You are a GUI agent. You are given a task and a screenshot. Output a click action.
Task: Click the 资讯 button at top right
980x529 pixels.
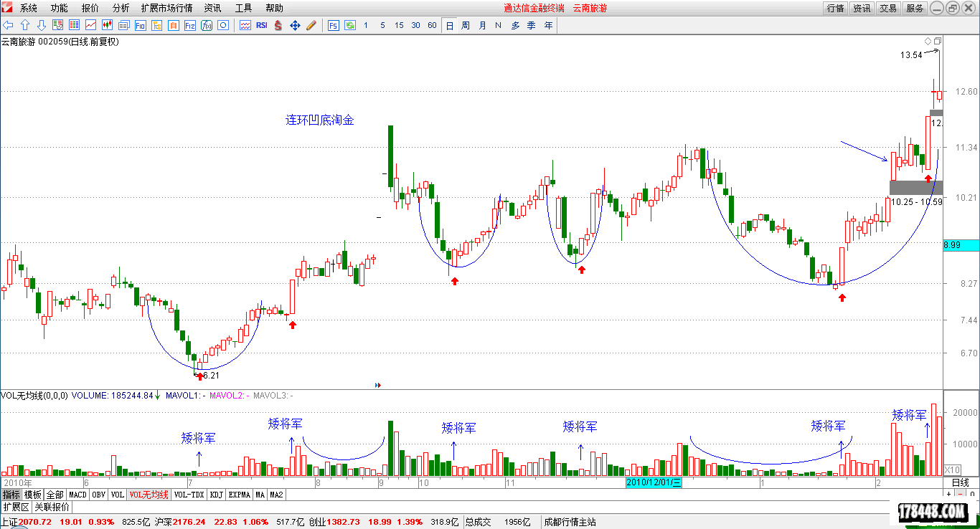(x=862, y=8)
